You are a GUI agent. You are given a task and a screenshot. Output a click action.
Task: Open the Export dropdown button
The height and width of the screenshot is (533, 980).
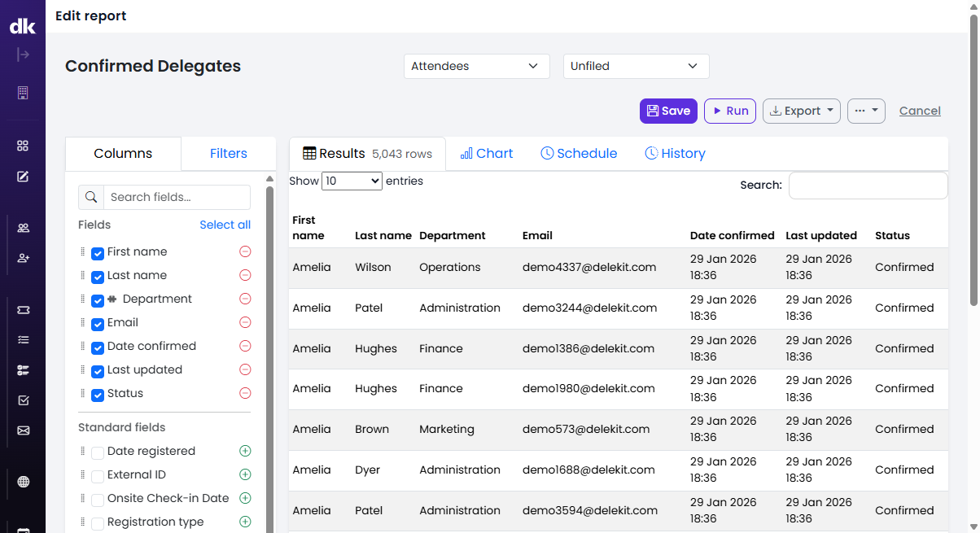[x=802, y=111]
